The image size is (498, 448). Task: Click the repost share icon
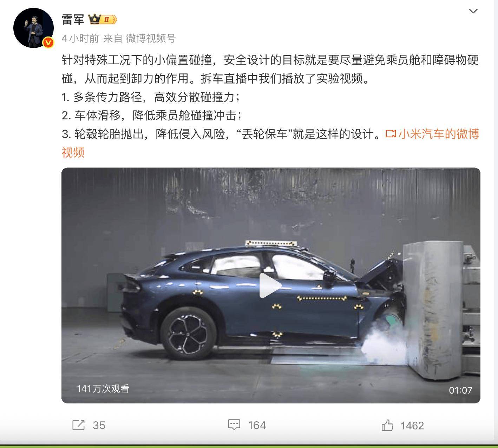[78, 425]
